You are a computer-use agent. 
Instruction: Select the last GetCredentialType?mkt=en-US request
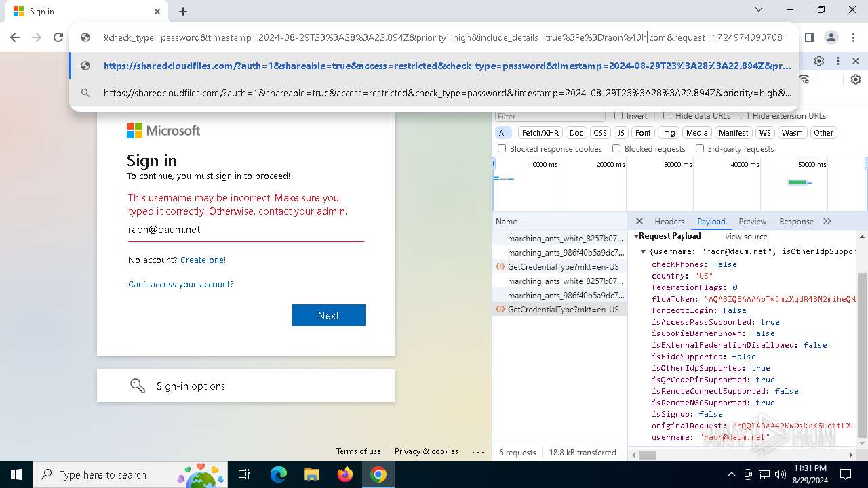point(559,310)
